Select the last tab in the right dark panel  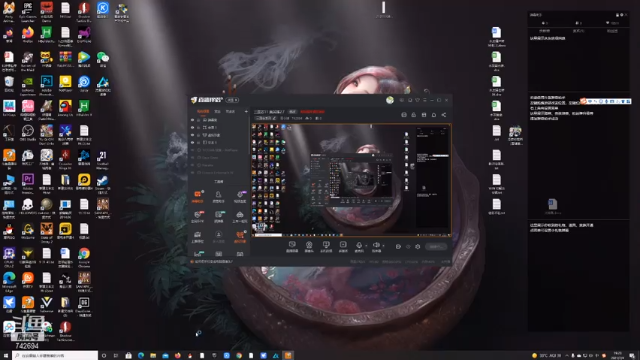point(612,31)
